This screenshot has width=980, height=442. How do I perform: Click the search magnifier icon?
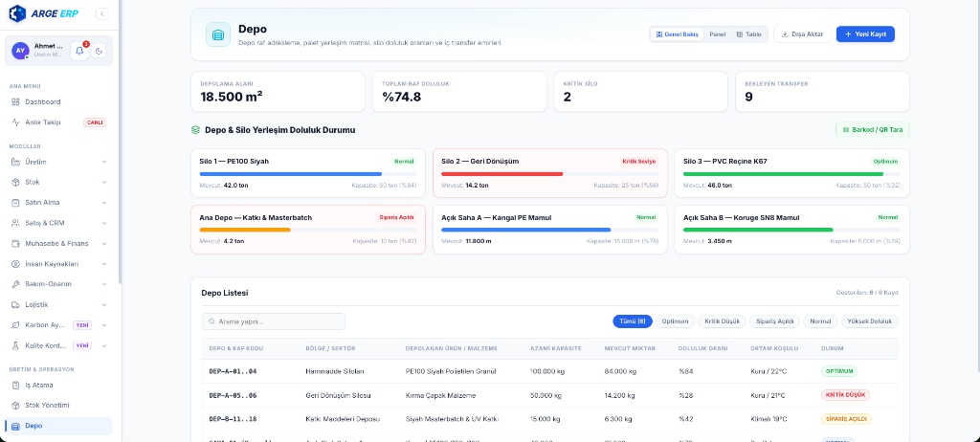click(212, 321)
